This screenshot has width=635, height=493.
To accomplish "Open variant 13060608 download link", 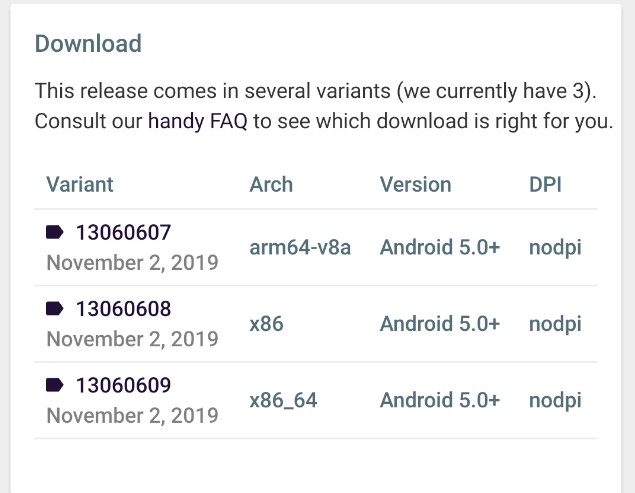I will tap(124, 309).
